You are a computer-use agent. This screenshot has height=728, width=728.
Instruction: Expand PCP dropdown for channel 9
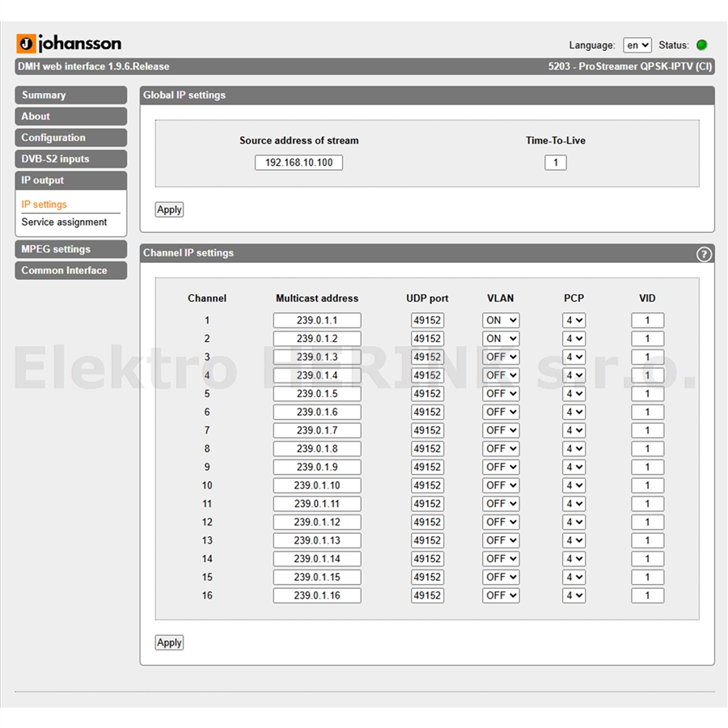pyautogui.click(x=574, y=467)
